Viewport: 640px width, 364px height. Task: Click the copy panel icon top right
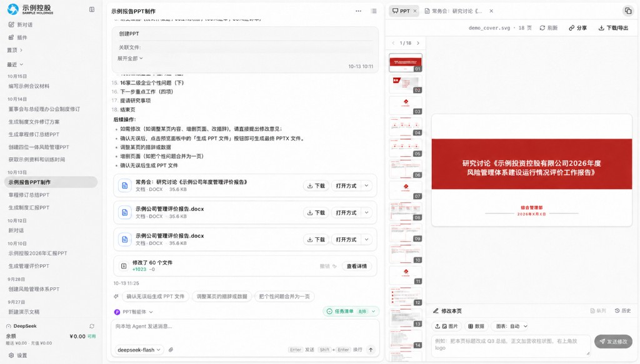tap(627, 11)
